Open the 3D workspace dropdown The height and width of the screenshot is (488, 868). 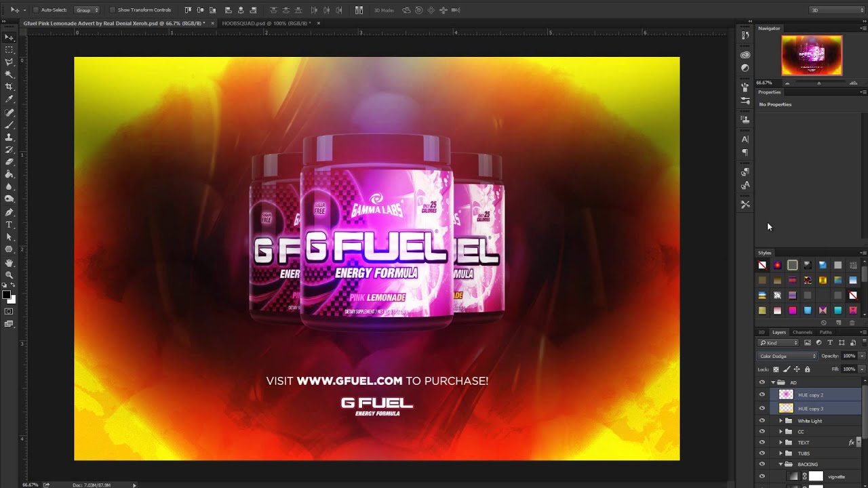point(837,10)
